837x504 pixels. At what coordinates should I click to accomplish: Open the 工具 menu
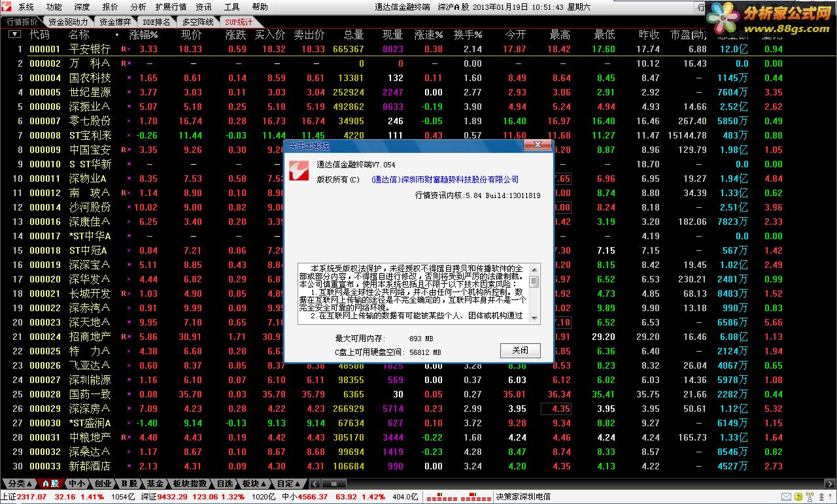pos(231,7)
